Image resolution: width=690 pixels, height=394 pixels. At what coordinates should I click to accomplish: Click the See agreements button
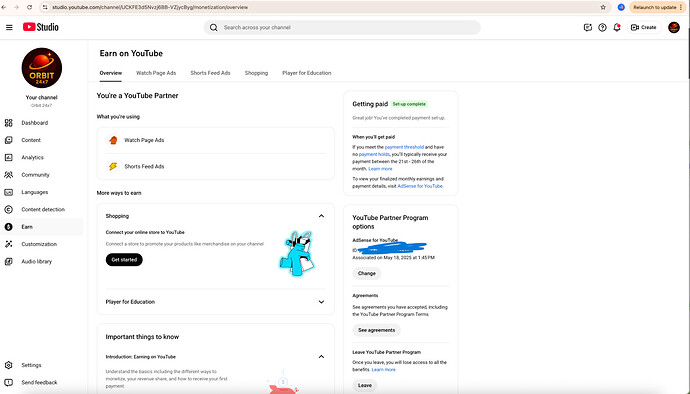[376, 330]
